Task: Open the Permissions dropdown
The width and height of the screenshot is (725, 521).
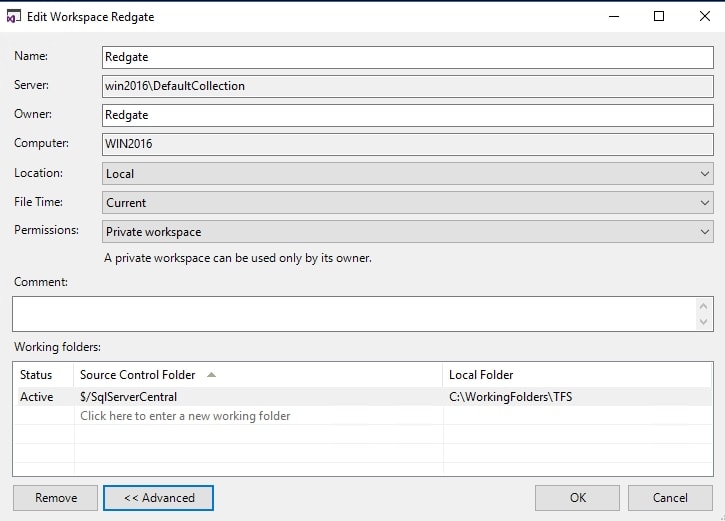Action: point(407,231)
